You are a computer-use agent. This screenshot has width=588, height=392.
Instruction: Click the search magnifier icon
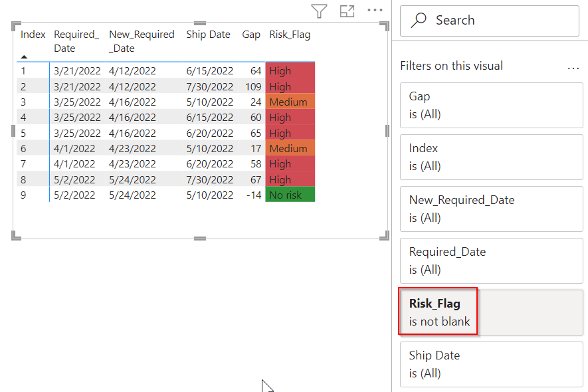(x=419, y=20)
